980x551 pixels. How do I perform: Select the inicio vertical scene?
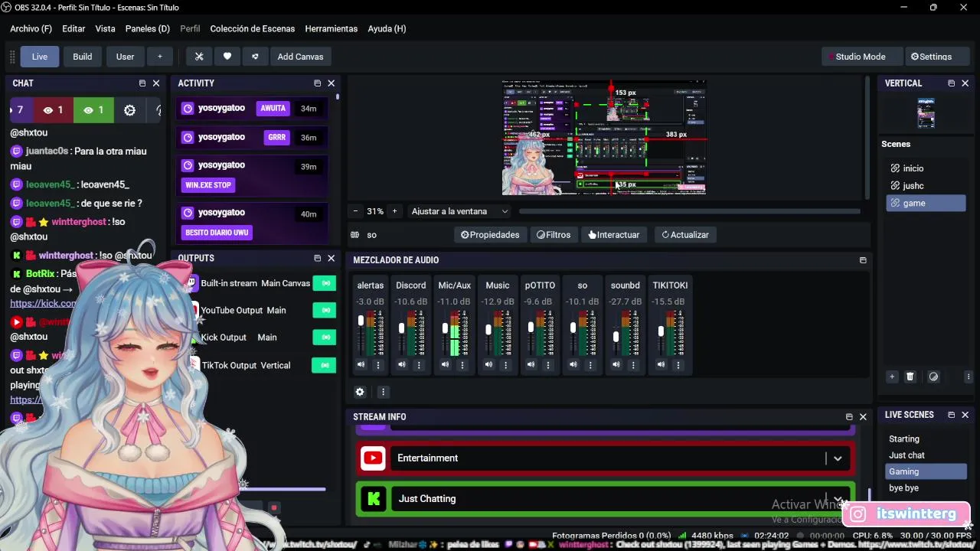926,168
